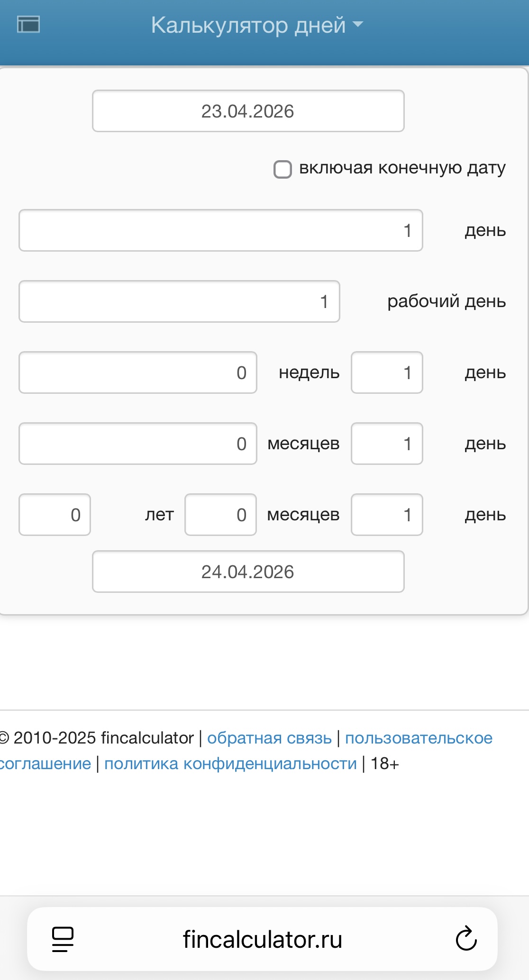This screenshot has width=529, height=980.
Task: Open the пользовательское соглашение link
Action: pyautogui.click(x=418, y=738)
